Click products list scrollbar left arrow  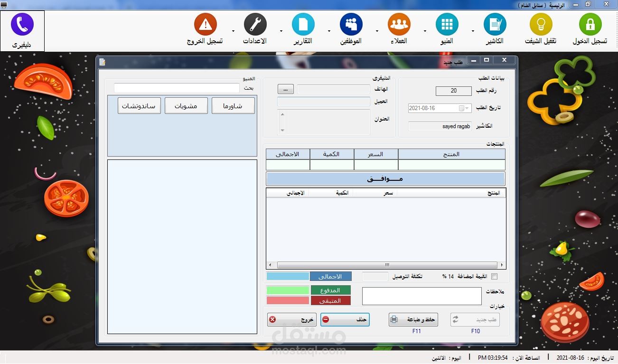coord(270,265)
